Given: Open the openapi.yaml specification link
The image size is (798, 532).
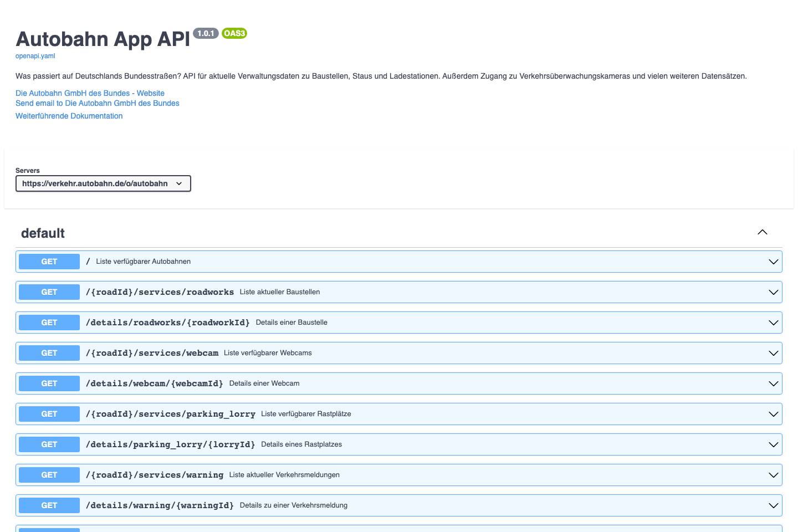Looking at the screenshot, I should tap(35, 55).
